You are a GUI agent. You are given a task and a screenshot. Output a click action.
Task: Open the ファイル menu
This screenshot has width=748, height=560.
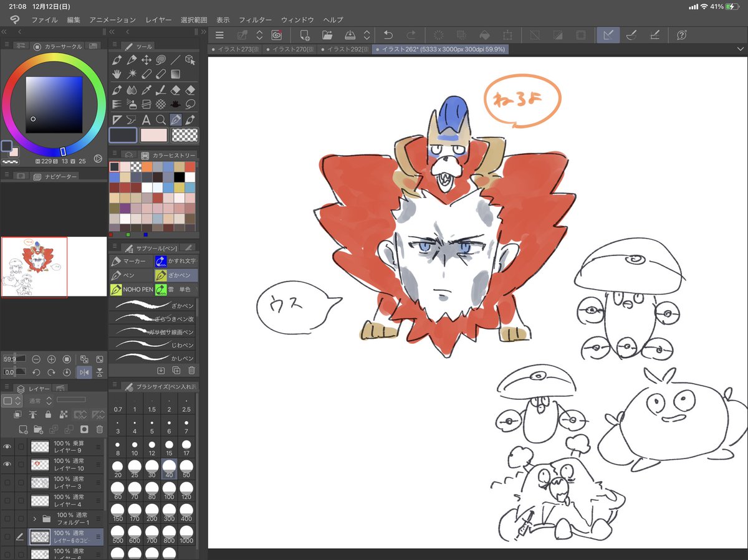pyautogui.click(x=44, y=20)
